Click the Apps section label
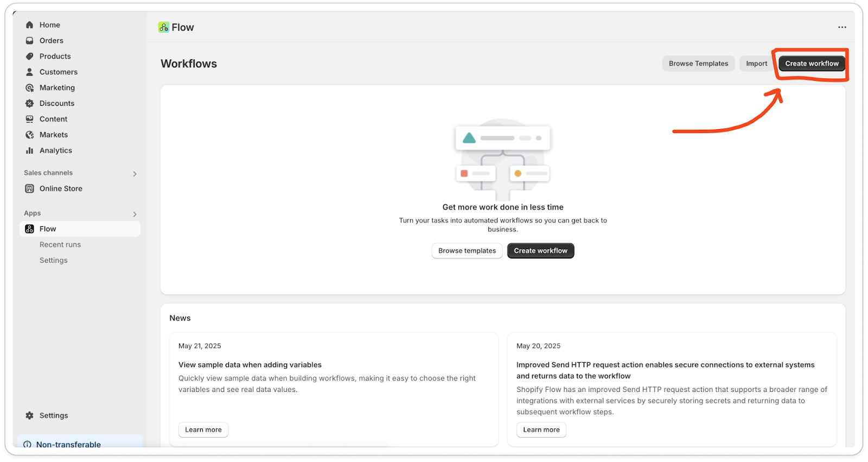 33,213
